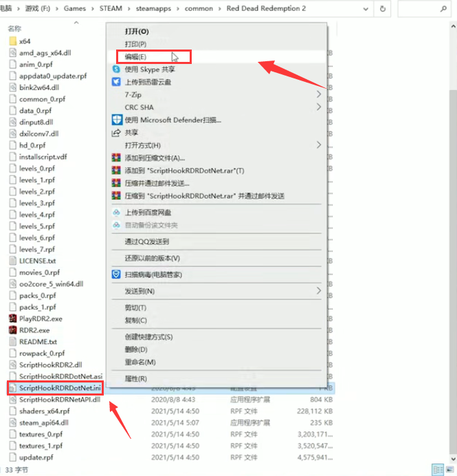Screen dimensions: 457x476
Task: Choose 剪切(T) from context menu
Action: [135, 307]
